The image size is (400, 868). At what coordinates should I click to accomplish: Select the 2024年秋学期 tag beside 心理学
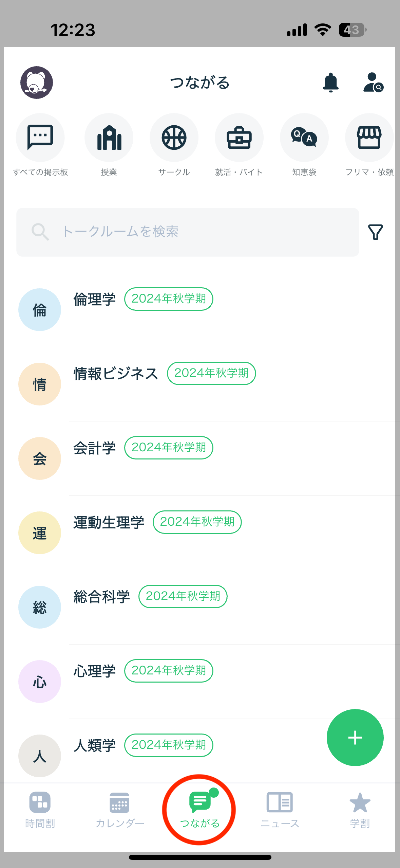tap(169, 671)
